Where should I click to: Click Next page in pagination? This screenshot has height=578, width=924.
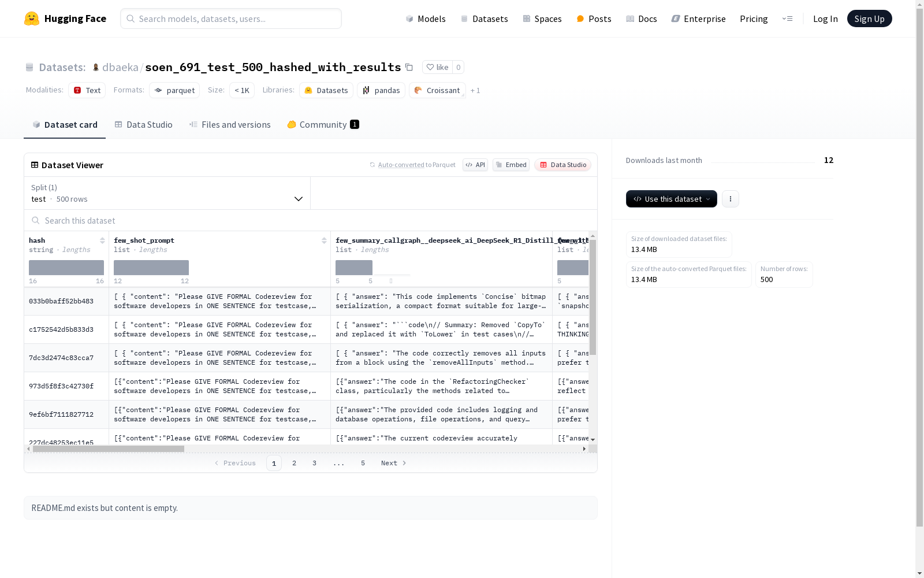pyautogui.click(x=394, y=463)
